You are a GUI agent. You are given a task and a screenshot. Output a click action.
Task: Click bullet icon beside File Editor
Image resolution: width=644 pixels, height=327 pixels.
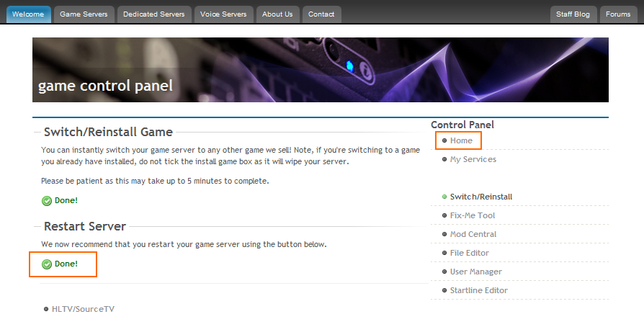click(444, 253)
